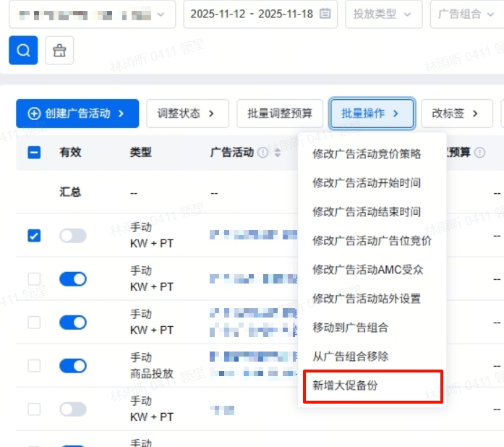Click the 批量调整预算 button
The width and height of the screenshot is (504, 447).
point(279,114)
